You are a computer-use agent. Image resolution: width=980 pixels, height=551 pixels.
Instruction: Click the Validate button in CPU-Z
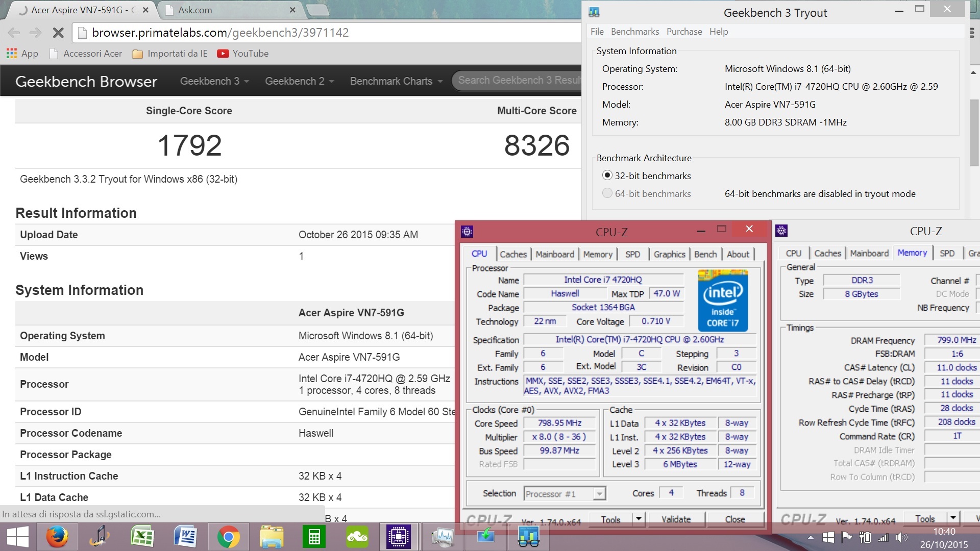tap(676, 519)
